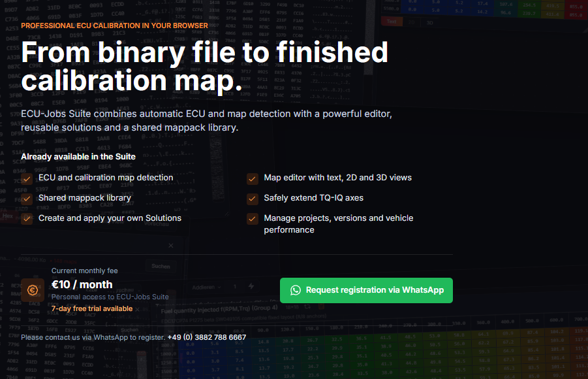Select the red Text tab in background

(392, 22)
